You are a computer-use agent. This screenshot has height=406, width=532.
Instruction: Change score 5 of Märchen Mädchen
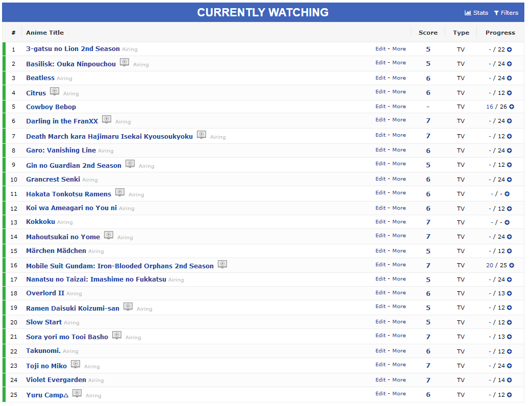coord(428,251)
